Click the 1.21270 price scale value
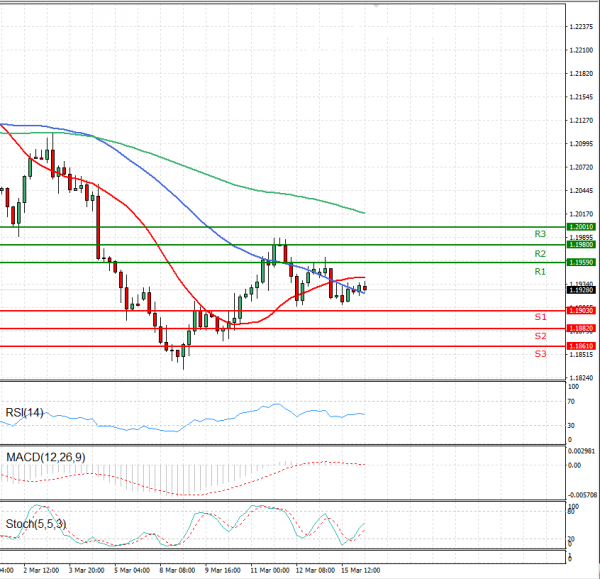 pyautogui.click(x=581, y=121)
